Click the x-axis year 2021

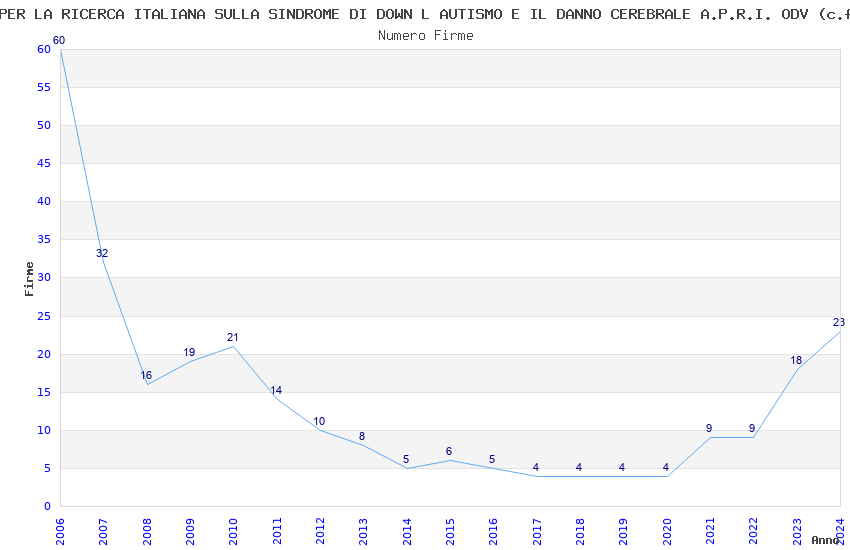(x=711, y=531)
